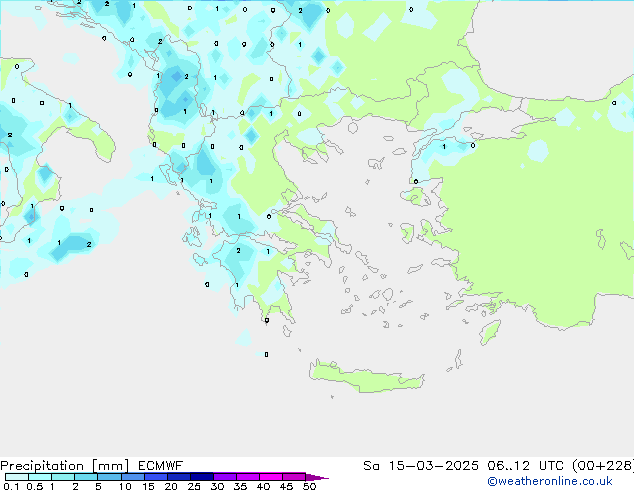Click the 15–20 mm blue legend swatch
Image resolution: width=634 pixels, height=490 pixels.
(156, 477)
